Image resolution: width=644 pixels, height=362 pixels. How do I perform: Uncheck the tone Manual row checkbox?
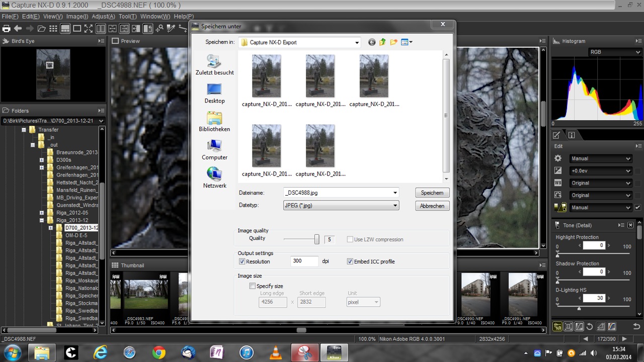pos(638,207)
